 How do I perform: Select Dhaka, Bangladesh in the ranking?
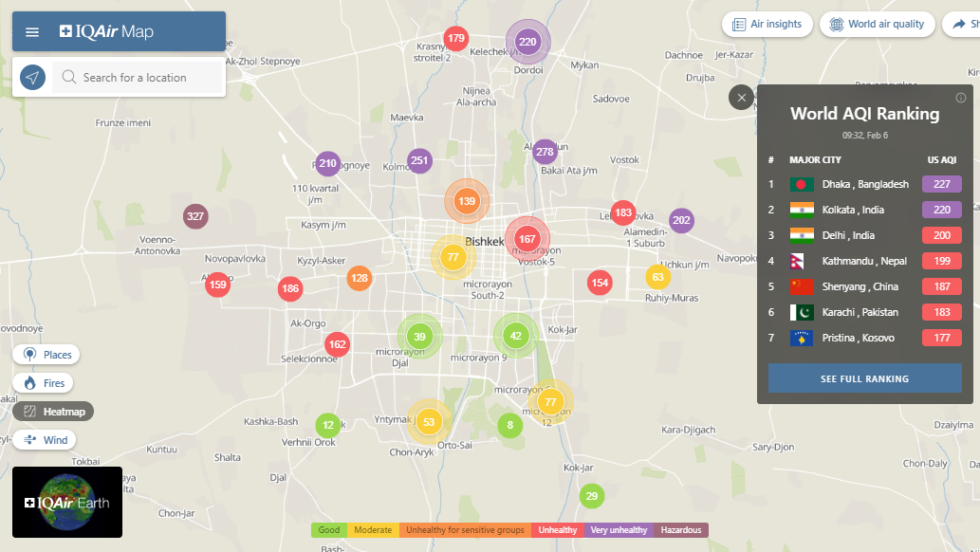point(864,184)
